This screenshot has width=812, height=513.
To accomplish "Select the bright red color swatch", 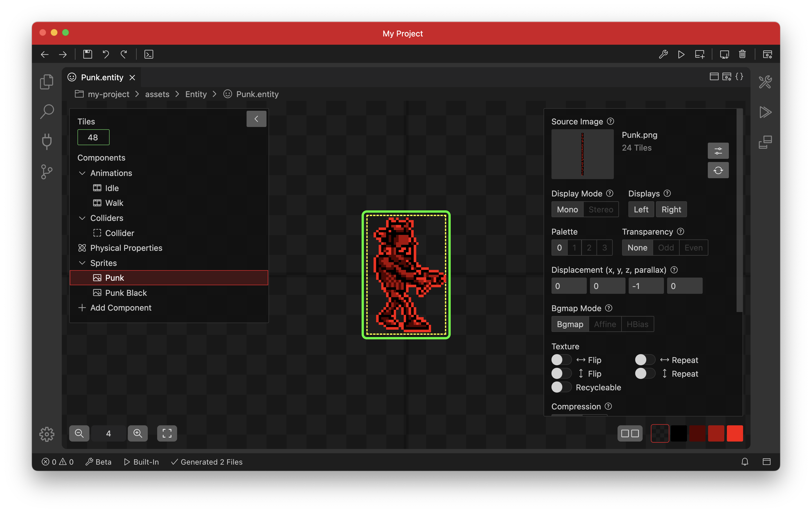I will (x=735, y=433).
